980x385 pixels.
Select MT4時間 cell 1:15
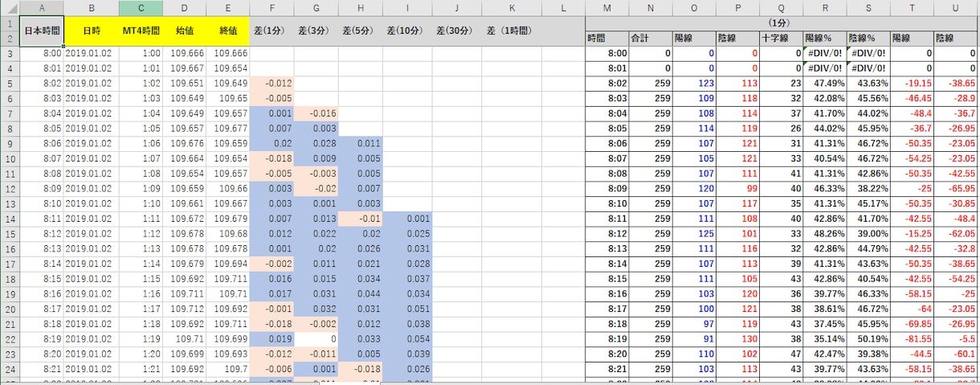[x=141, y=279]
